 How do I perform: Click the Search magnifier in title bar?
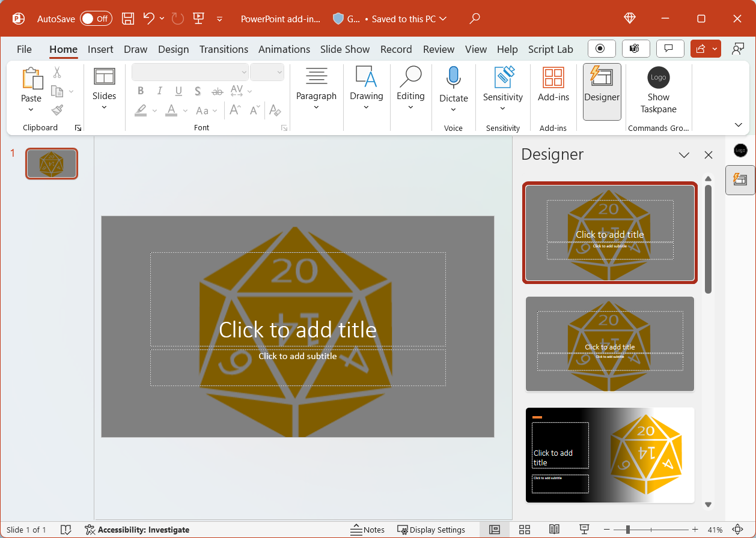coord(475,19)
